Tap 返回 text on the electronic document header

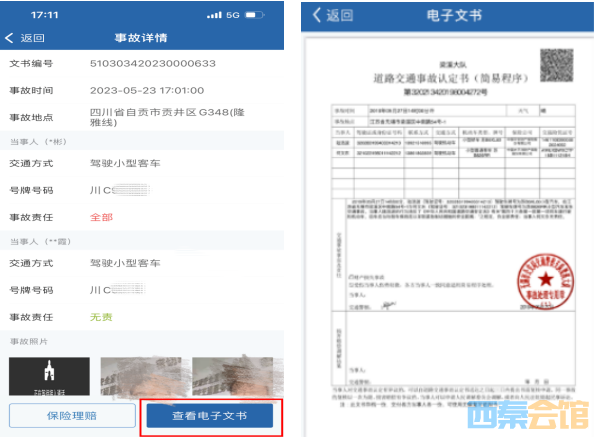[x=339, y=15]
